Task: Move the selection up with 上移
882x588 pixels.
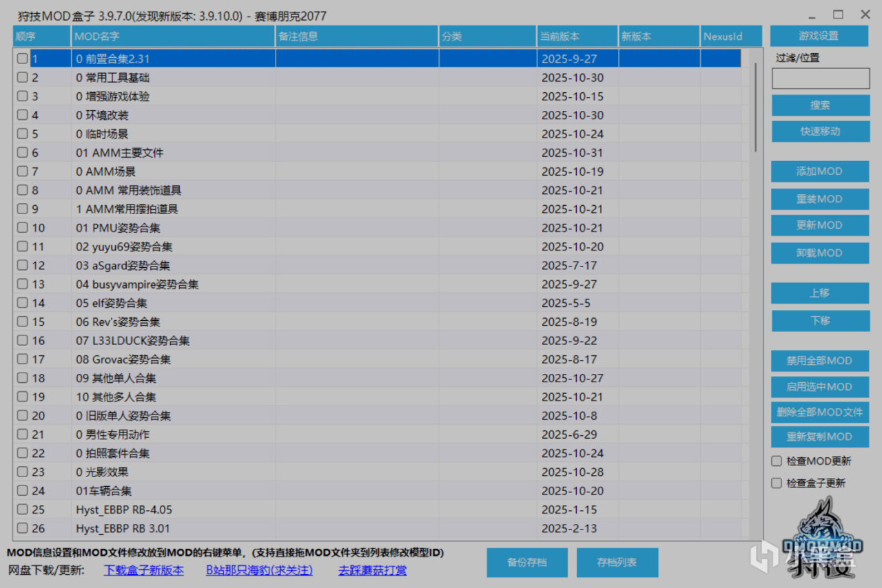Action: click(x=820, y=293)
